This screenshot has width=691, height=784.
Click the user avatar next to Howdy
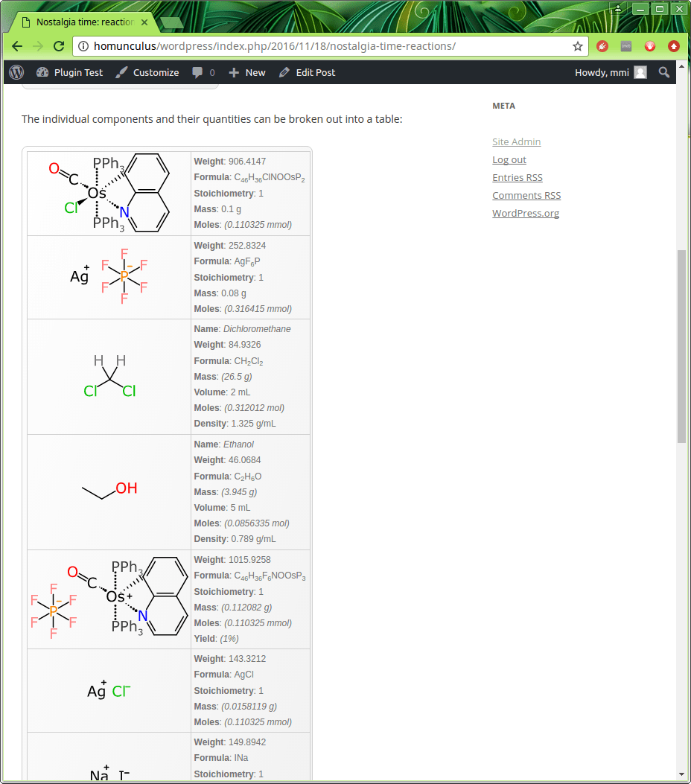pos(640,72)
